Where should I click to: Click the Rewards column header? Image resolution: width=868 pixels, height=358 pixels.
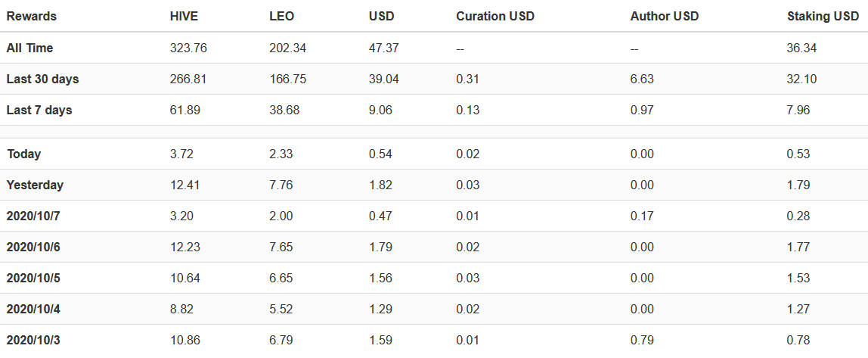[x=32, y=17]
